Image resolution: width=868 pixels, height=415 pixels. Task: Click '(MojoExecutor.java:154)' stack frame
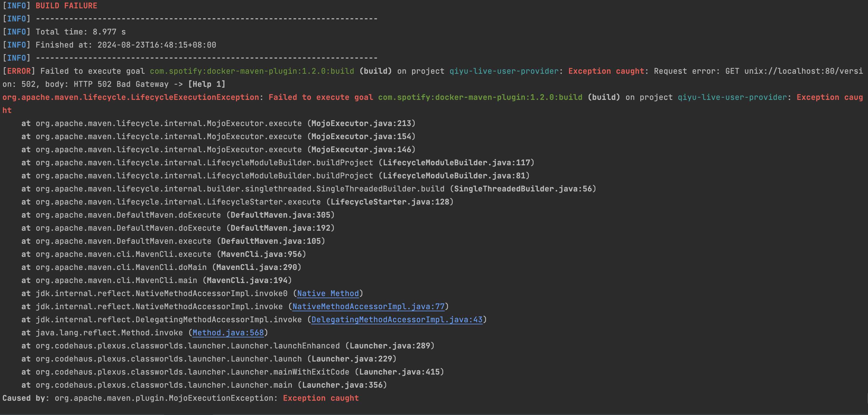(x=361, y=136)
